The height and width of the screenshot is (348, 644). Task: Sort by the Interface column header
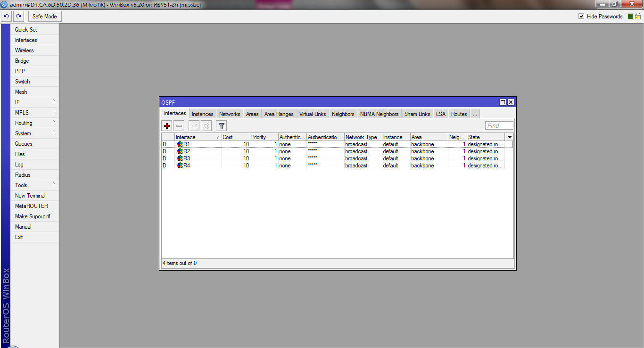click(x=198, y=137)
